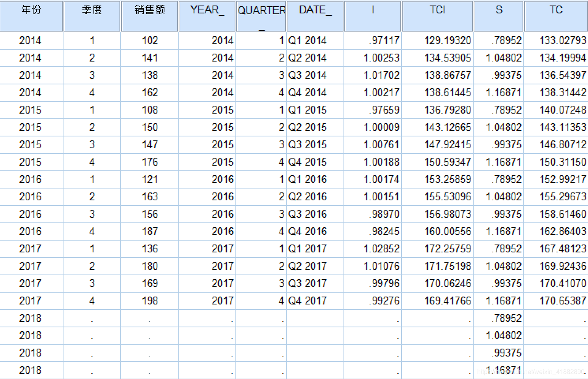The image size is (588, 379).
Task: Click TC value 133.02793
Action: pyautogui.click(x=556, y=41)
